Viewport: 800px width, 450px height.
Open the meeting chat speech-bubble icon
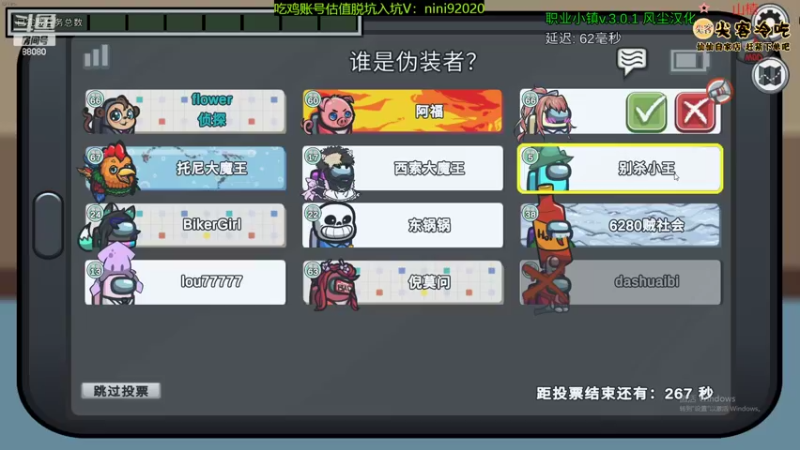click(x=632, y=62)
